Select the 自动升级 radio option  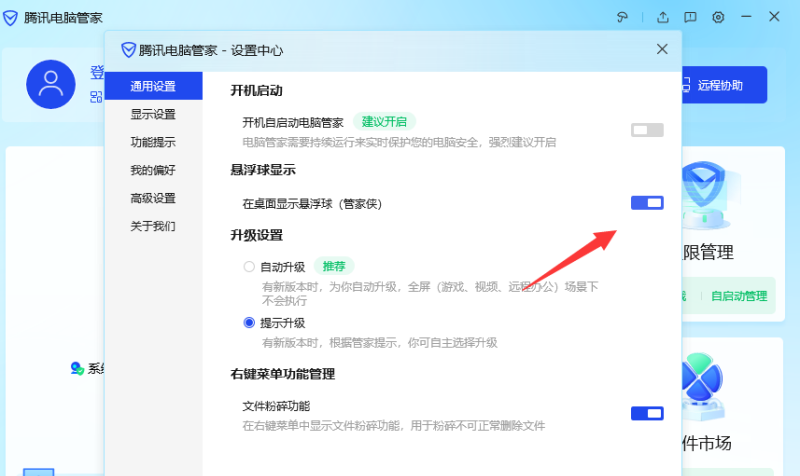249,266
